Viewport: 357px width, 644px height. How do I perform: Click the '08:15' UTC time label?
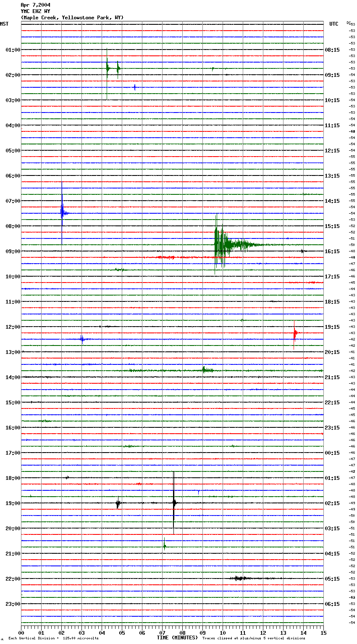tap(332, 50)
